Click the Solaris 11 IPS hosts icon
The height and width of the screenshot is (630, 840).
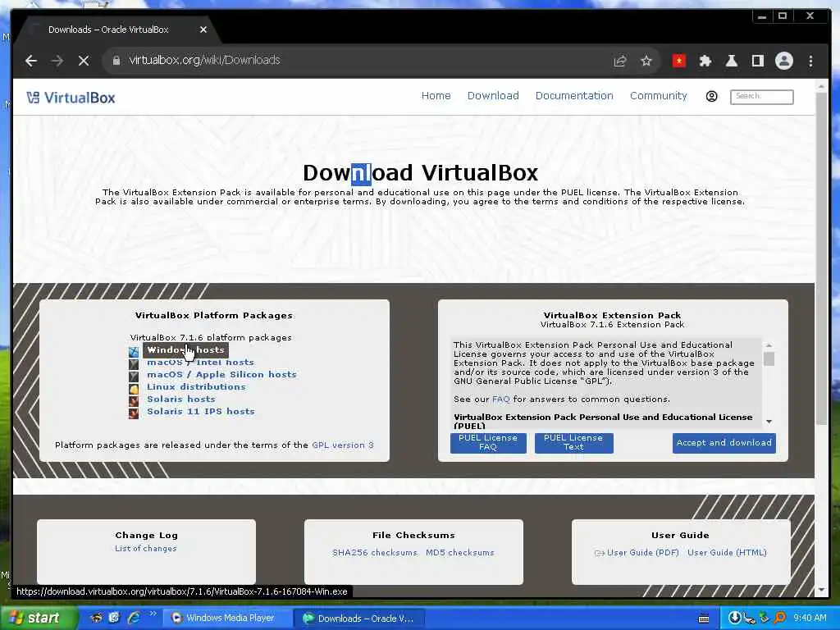tap(134, 413)
